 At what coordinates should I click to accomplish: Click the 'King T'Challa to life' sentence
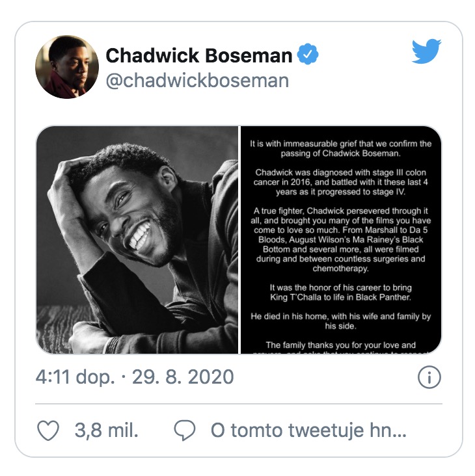341,293
